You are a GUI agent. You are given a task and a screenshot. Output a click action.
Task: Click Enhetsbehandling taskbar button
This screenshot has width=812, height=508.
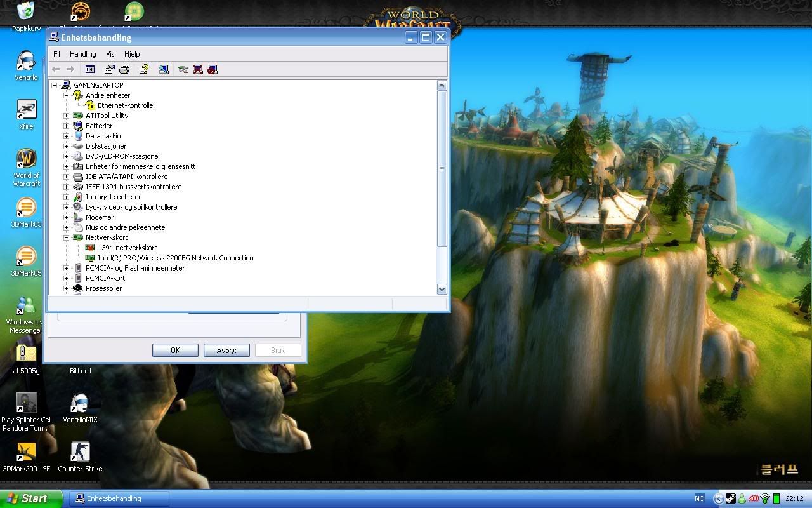(x=119, y=498)
